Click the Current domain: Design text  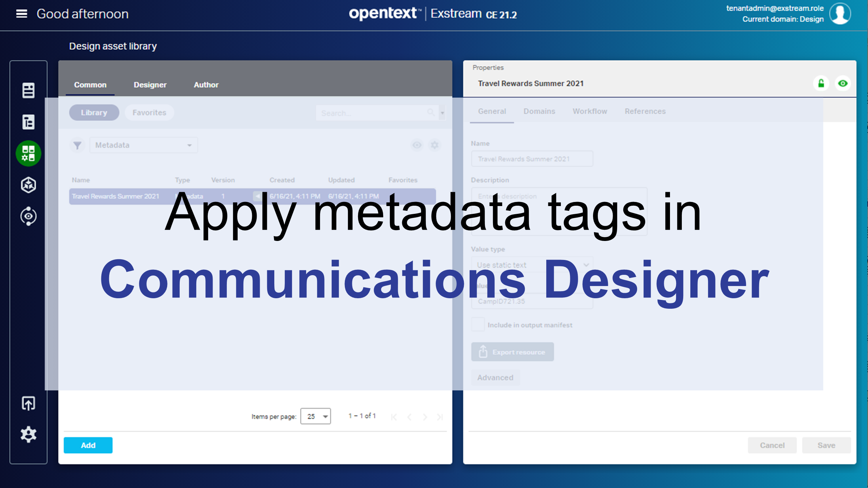tap(783, 19)
